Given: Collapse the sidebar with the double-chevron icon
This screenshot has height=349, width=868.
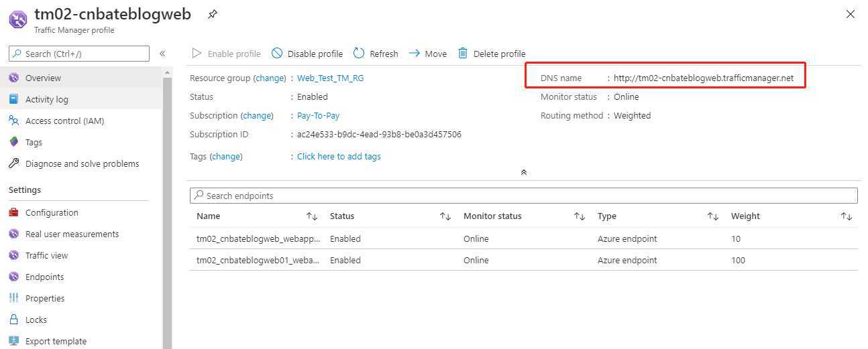Looking at the screenshot, I should click(x=162, y=54).
